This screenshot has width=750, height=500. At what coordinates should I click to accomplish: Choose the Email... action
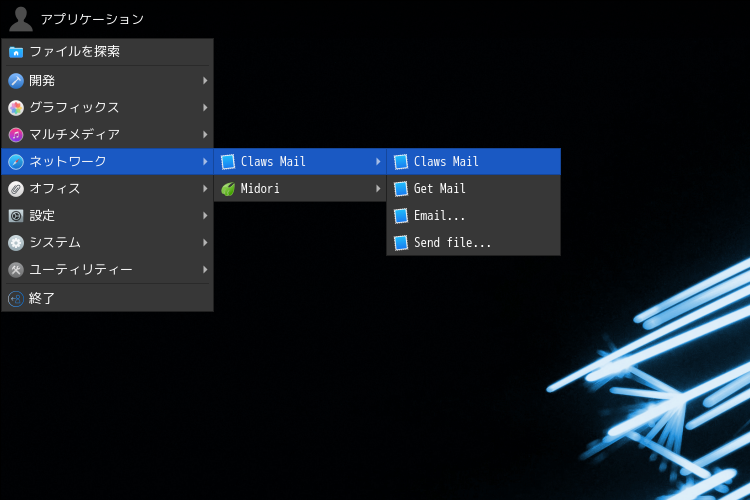click(474, 215)
